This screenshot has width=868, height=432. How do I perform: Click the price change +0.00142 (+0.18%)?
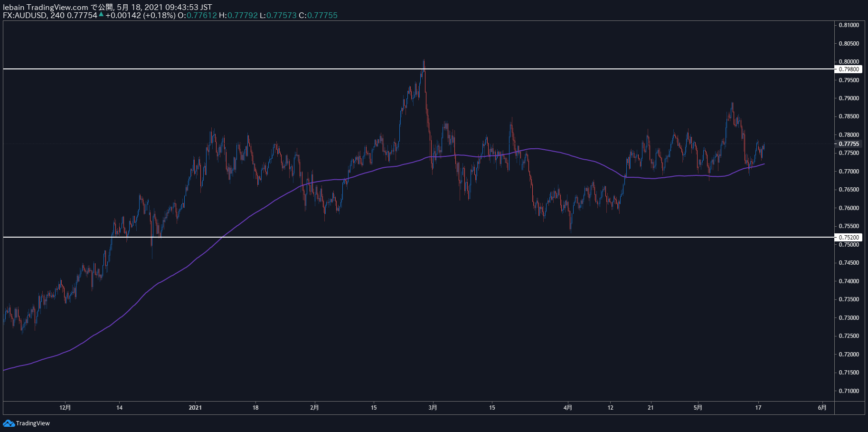click(x=140, y=15)
